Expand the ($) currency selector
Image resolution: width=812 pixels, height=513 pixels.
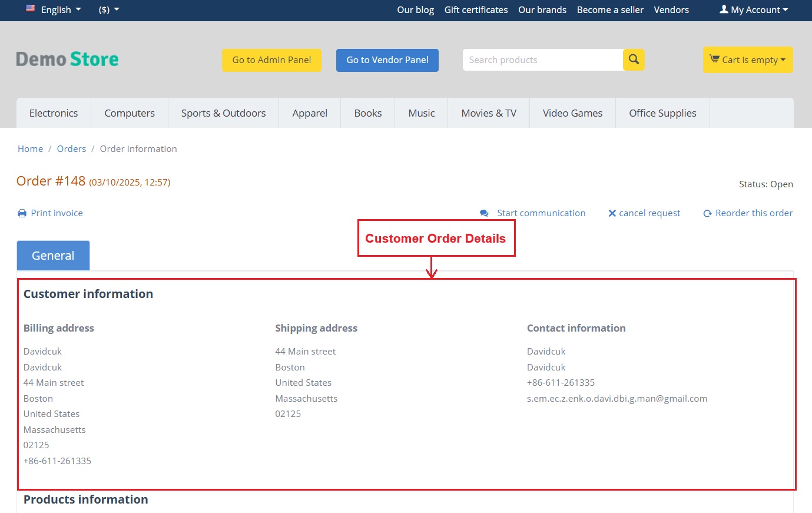coord(109,9)
